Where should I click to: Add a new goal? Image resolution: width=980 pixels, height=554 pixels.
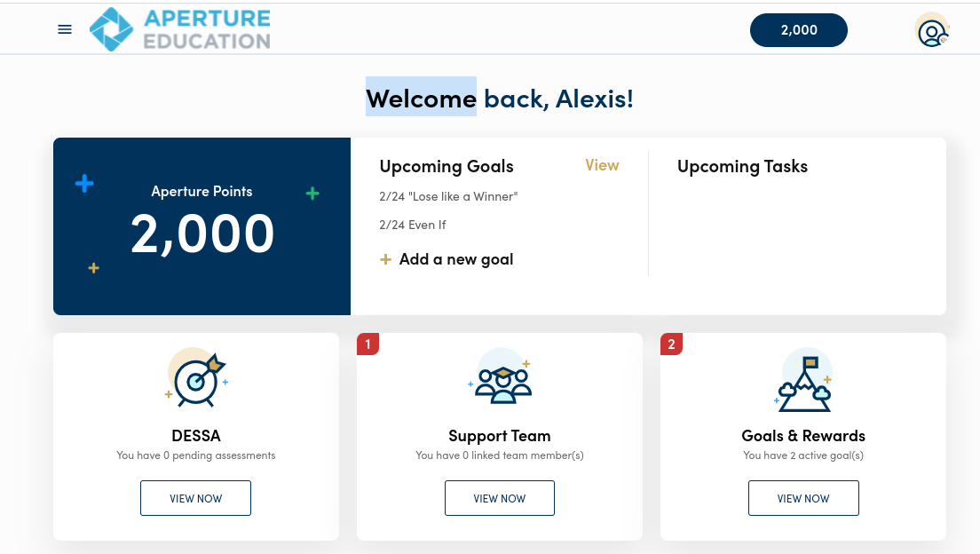pos(456,259)
